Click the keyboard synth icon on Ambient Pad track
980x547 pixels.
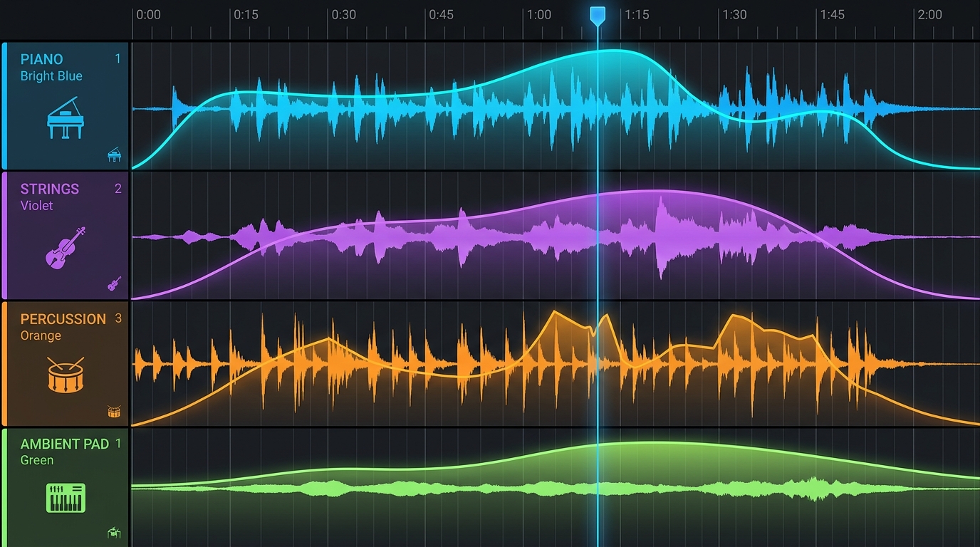(66, 498)
